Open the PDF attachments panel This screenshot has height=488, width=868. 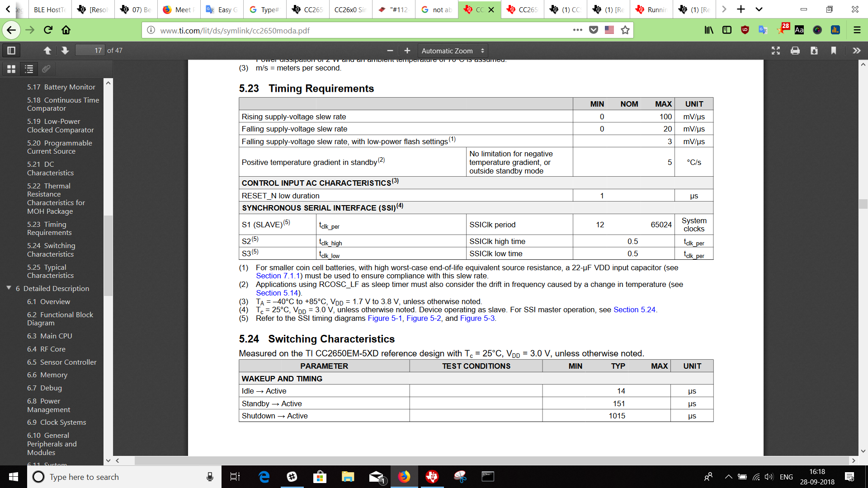click(x=45, y=69)
